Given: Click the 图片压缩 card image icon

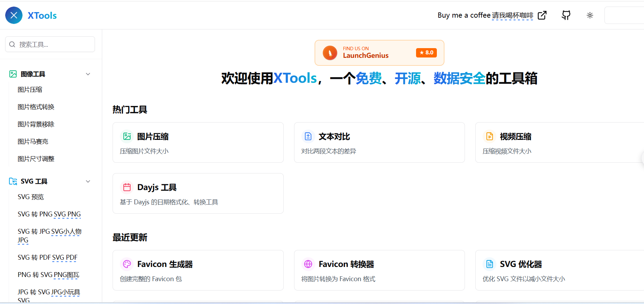Looking at the screenshot, I should 127,136.
